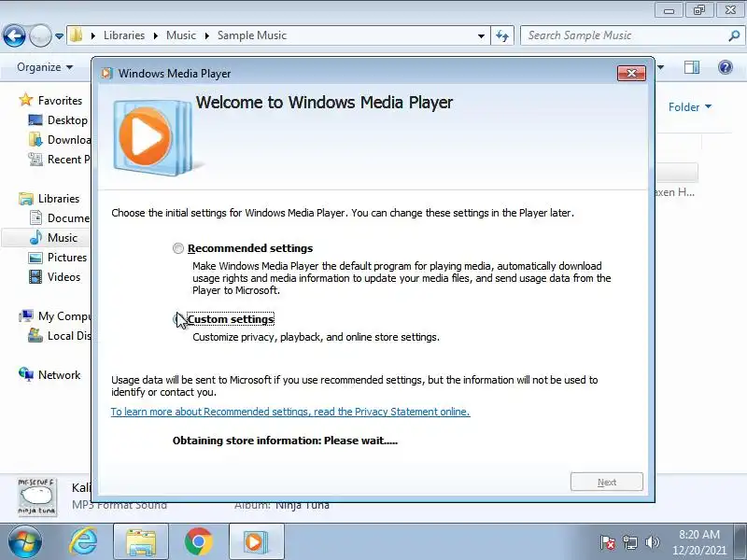Open network tray icon
The height and width of the screenshot is (560, 747).
[630, 542]
